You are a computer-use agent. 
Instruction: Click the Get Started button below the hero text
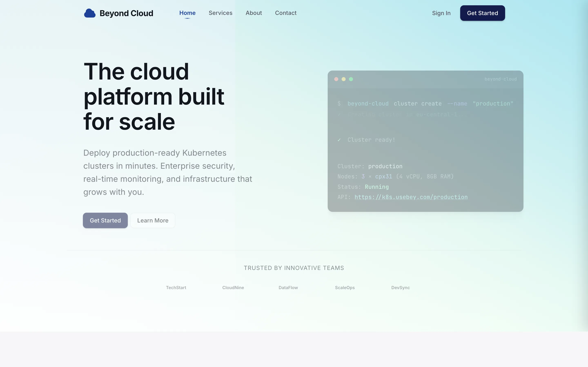pos(105,220)
